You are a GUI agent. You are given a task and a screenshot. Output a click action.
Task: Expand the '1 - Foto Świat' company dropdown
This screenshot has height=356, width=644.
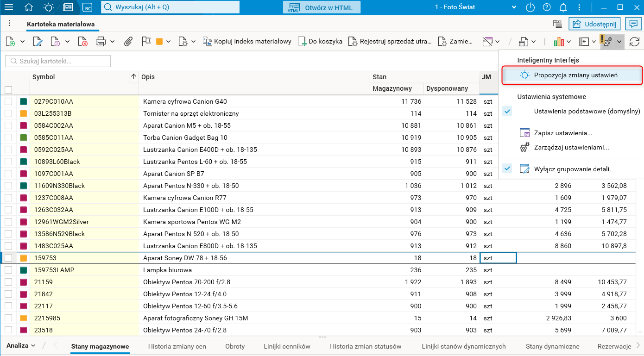coord(513,7)
